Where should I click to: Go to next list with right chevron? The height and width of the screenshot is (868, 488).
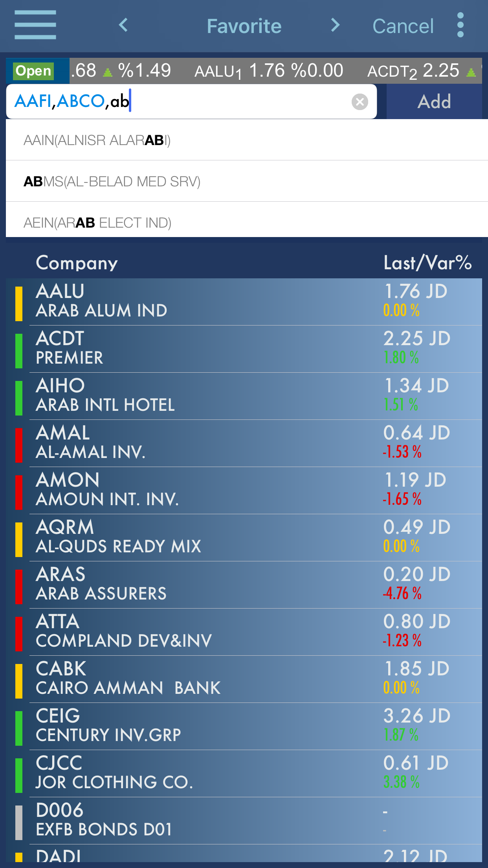(x=335, y=26)
